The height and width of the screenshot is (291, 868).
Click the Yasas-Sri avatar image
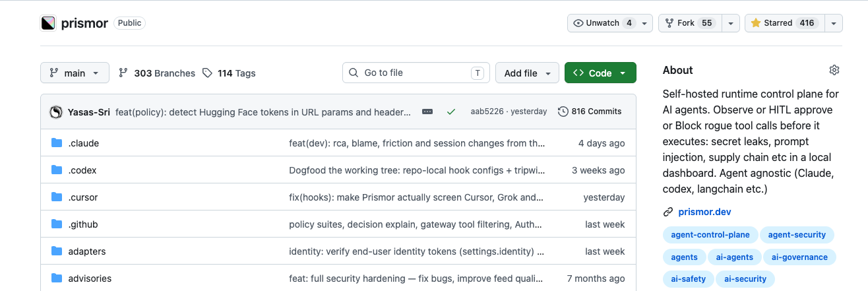56,112
